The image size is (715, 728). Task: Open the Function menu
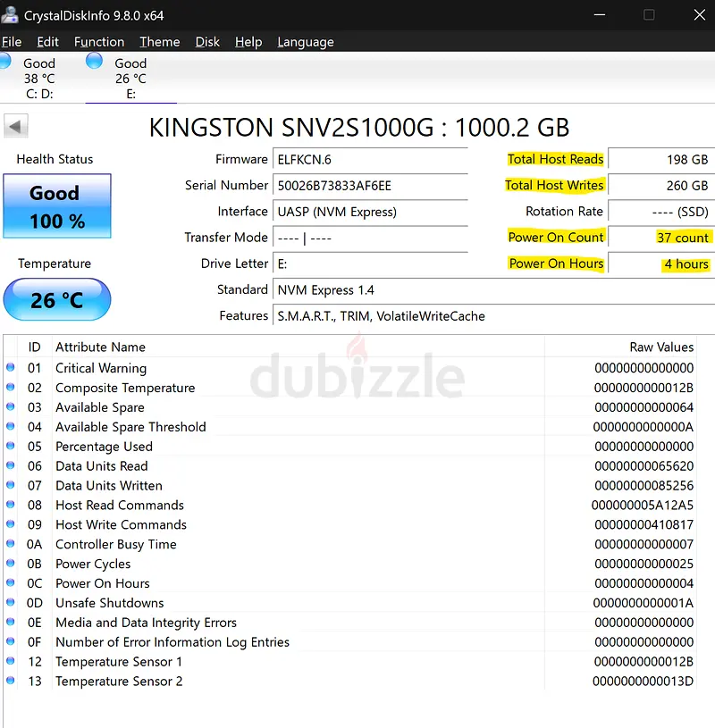point(98,42)
